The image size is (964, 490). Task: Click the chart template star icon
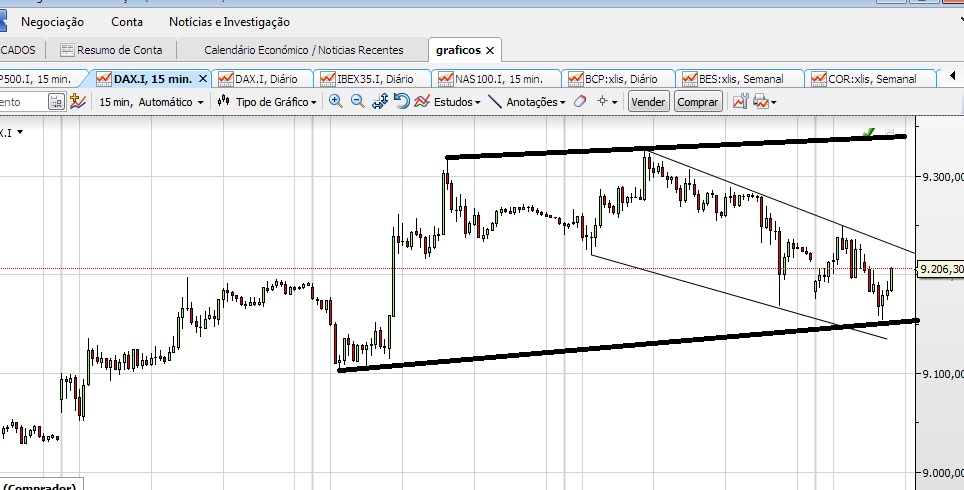pyautogui.click(x=77, y=101)
